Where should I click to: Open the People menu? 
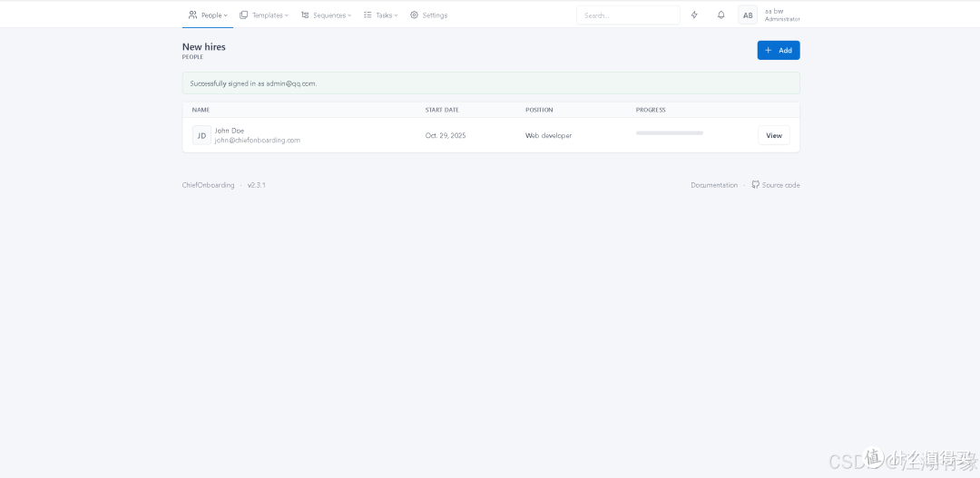(x=208, y=15)
